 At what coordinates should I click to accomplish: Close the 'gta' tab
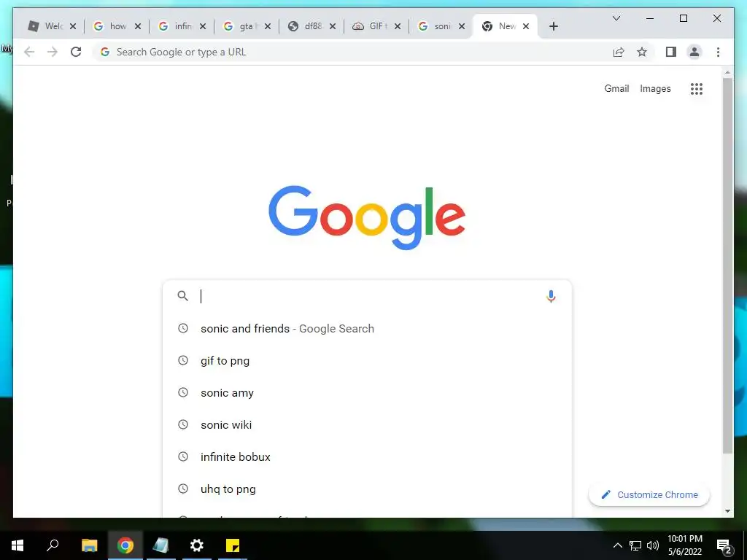pyautogui.click(x=268, y=26)
